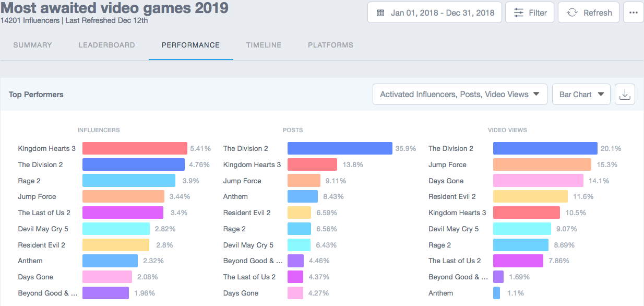644x306 pixels.
Task: Open the Timeline tab
Action: coord(264,45)
